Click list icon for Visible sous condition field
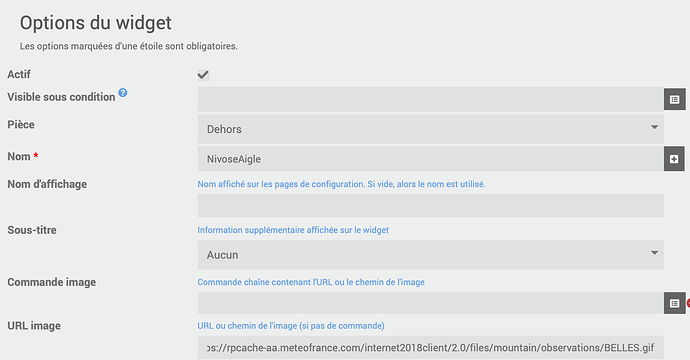The image size is (690, 360). tap(675, 99)
